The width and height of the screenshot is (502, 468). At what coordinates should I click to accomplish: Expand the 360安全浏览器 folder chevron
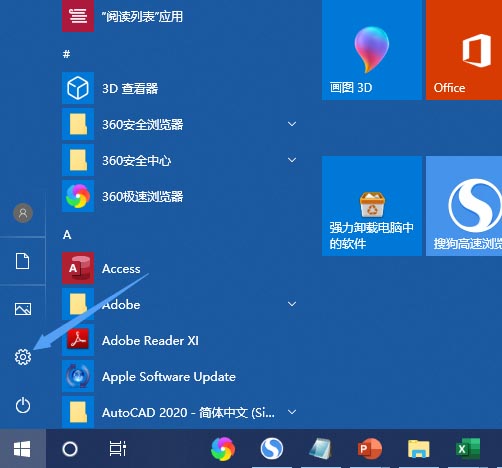tap(292, 124)
